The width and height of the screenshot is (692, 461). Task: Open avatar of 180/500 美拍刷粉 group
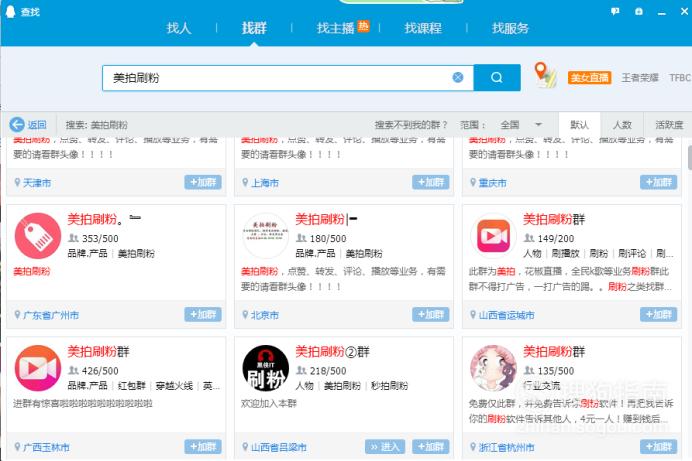point(265,236)
